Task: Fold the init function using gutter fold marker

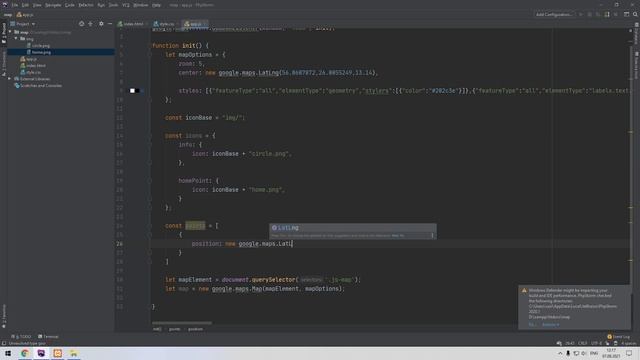Action: (150, 46)
